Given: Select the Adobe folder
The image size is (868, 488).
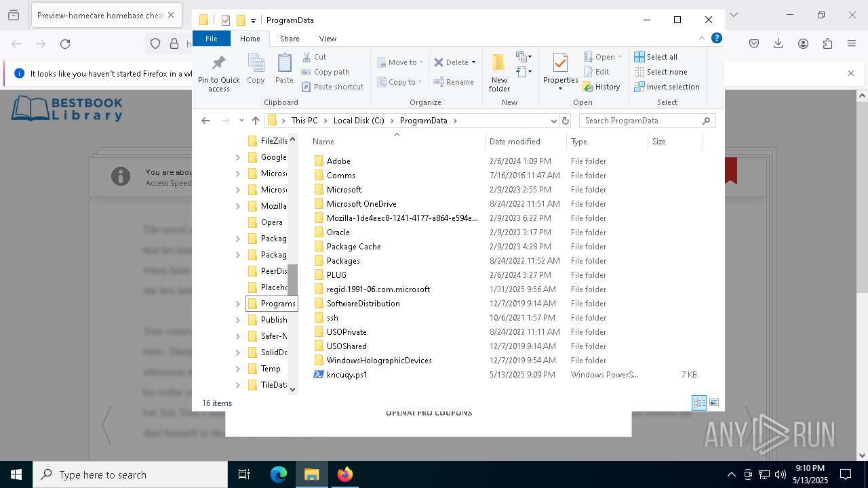Looking at the screenshot, I should [x=338, y=161].
